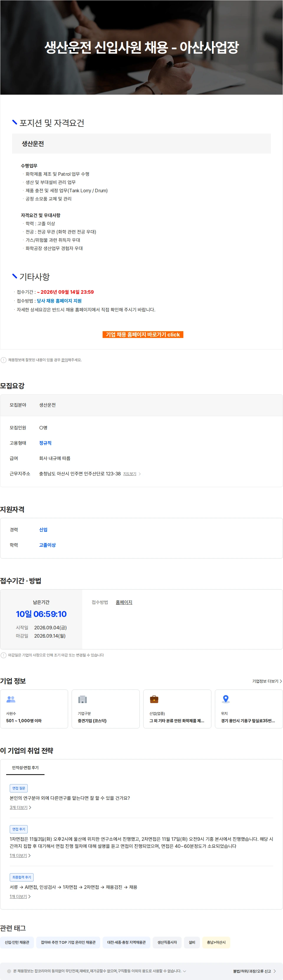The image size is (283, 980).
Task: Click the 501 ~ 1,000명 이하 employee count
Action: pyautogui.click(x=24, y=720)
